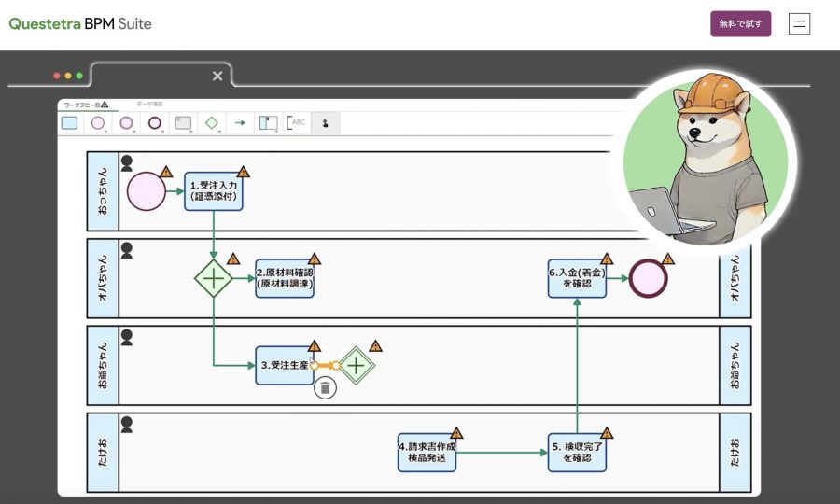Open the hamburger menu at top right
Viewport: 840px width, 504px height.
pyautogui.click(x=799, y=23)
